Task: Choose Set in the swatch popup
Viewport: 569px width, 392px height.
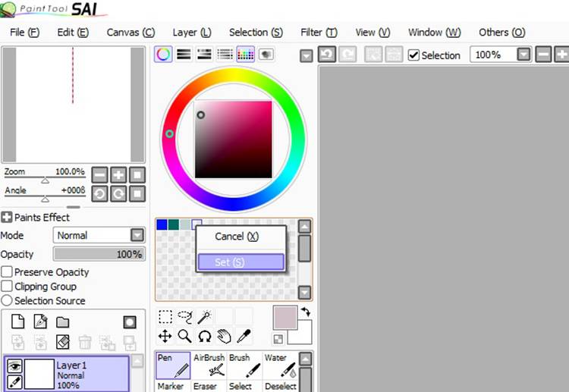Action: [x=241, y=262]
